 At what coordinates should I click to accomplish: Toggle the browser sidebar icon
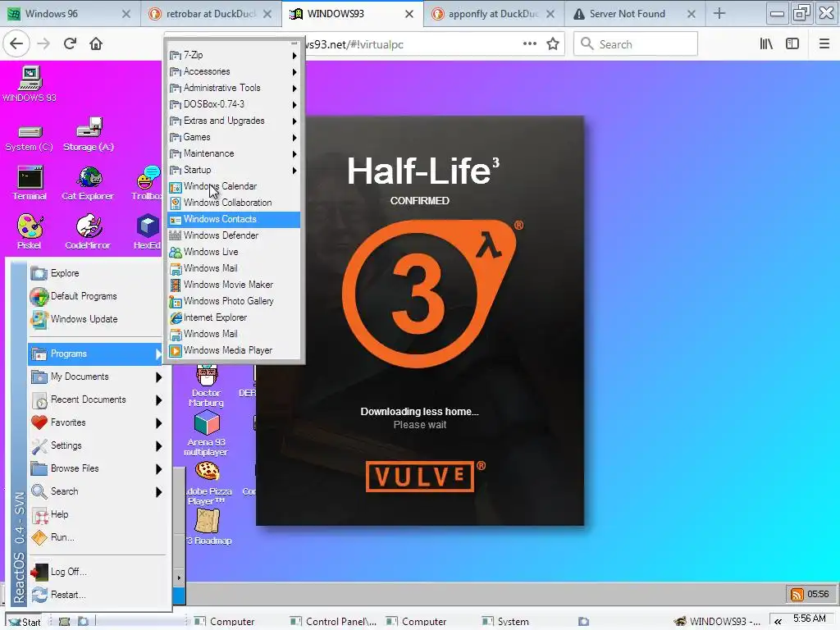[x=792, y=44]
